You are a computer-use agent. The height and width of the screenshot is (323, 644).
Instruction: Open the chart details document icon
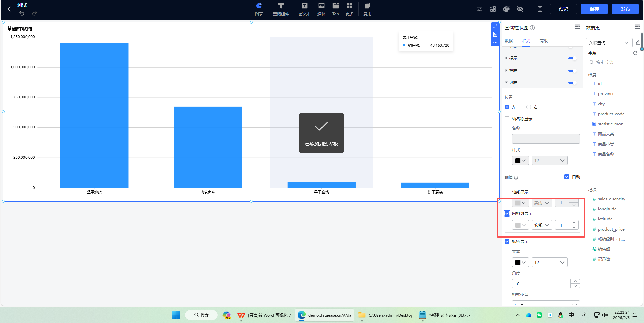click(x=495, y=34)
